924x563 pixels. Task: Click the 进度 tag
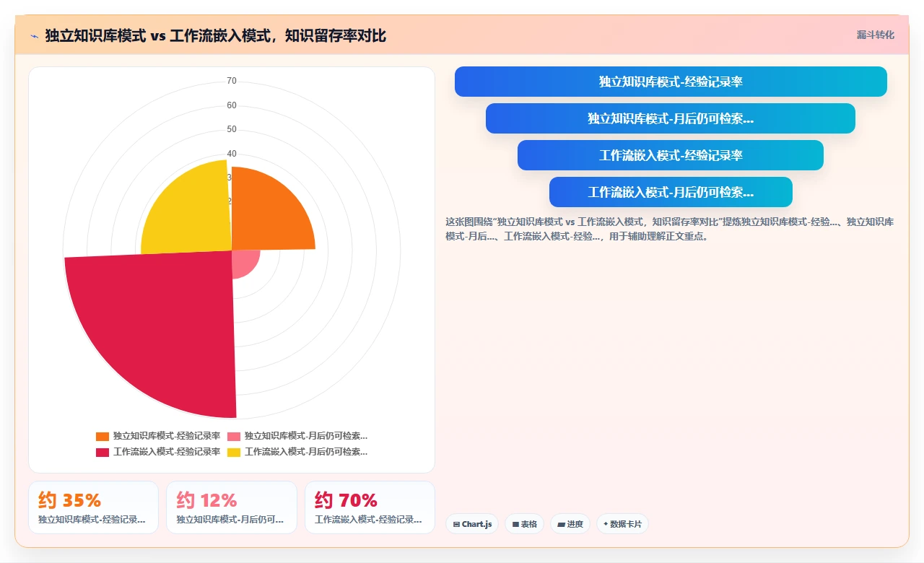(x=570, y=524)
